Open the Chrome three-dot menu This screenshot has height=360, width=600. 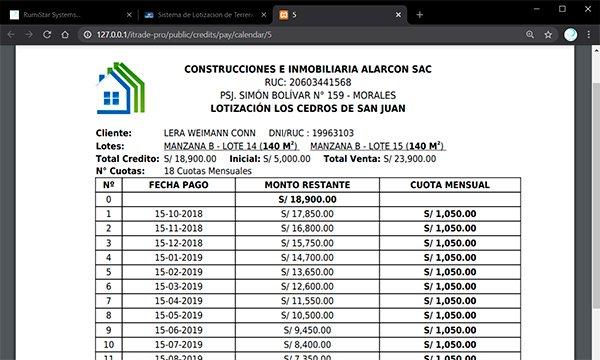click(x=589, y=35)
